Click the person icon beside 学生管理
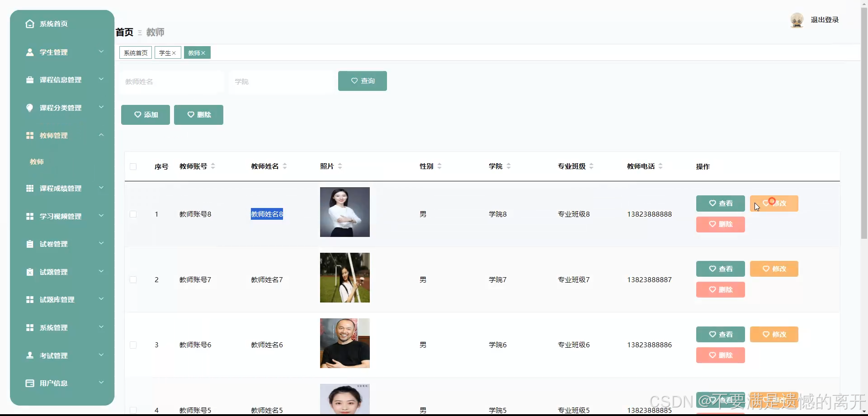This screenshot has height=416, width=868. click(x=30, y=52)
